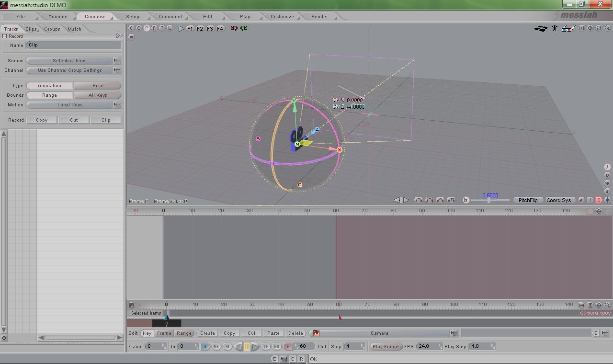Image resolution: width=613 pixels, height=364 pixels.
Task: Click the dope sheet zoom magnifier icon
Action: click(607, 211)
